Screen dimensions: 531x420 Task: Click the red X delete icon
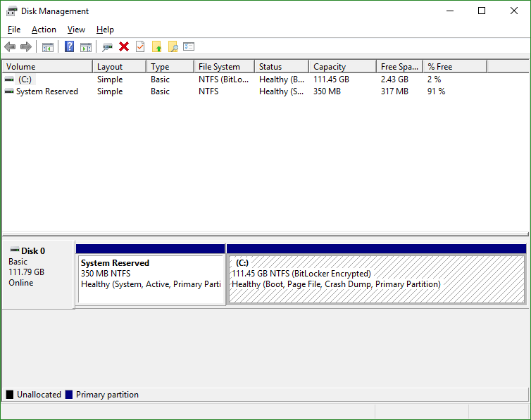[124, 47]
